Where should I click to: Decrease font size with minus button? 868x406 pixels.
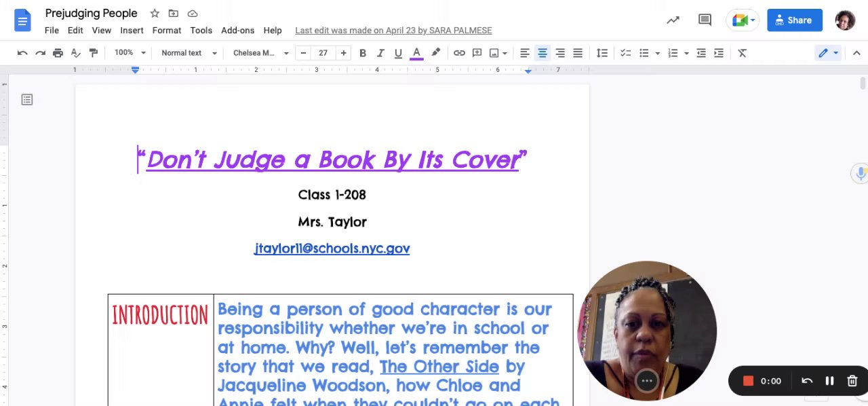click(303, 53)
